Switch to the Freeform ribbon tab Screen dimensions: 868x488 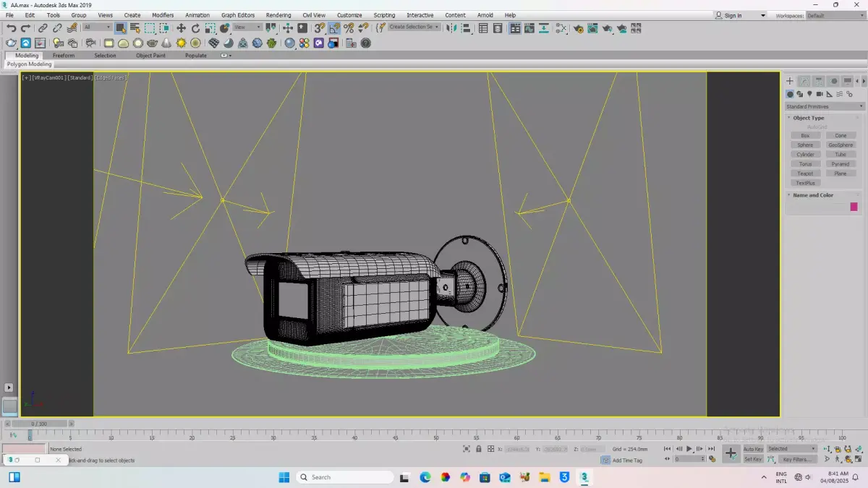click(x=64, y=56)
